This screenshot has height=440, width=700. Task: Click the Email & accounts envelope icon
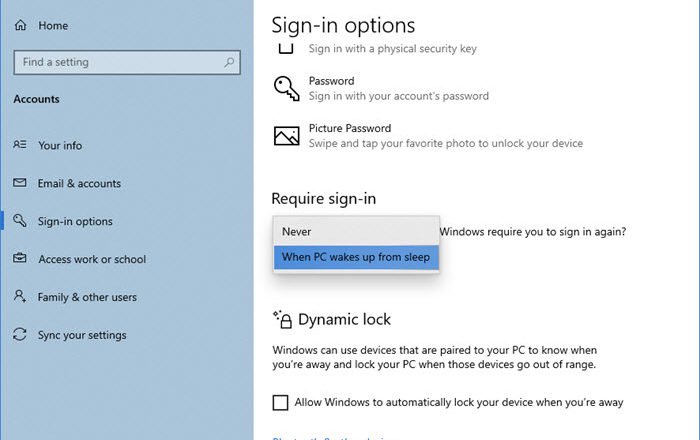20,183
